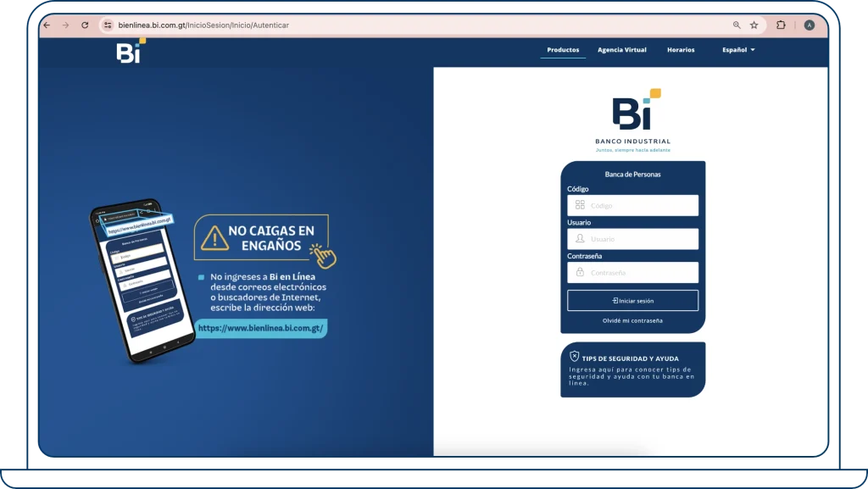This screenshot has width=868, height=489.
Task: Expand the Español language dropdown
Action: [737, 50]
